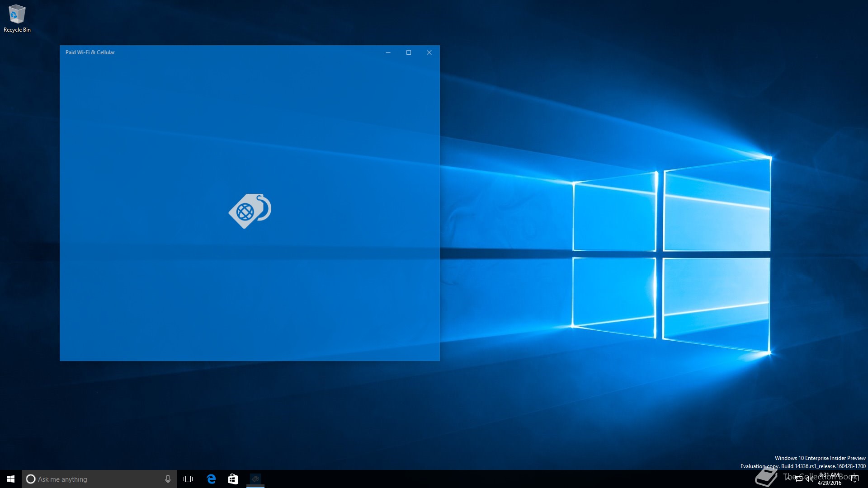The width and height of the screenshot is (868, 488).
Task: Minimize the Paid Wi-Fi & Cellular window
Action: [x=388, y=52]
